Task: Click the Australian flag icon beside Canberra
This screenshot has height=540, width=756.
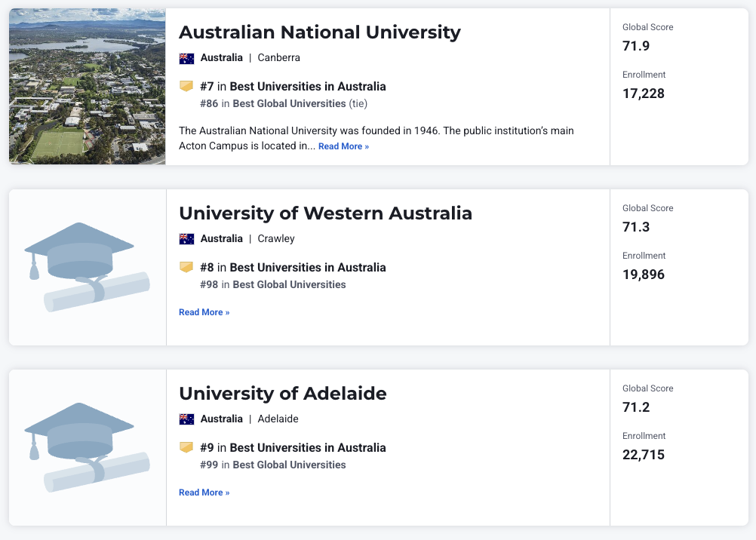Action: (x=186, y=58)
